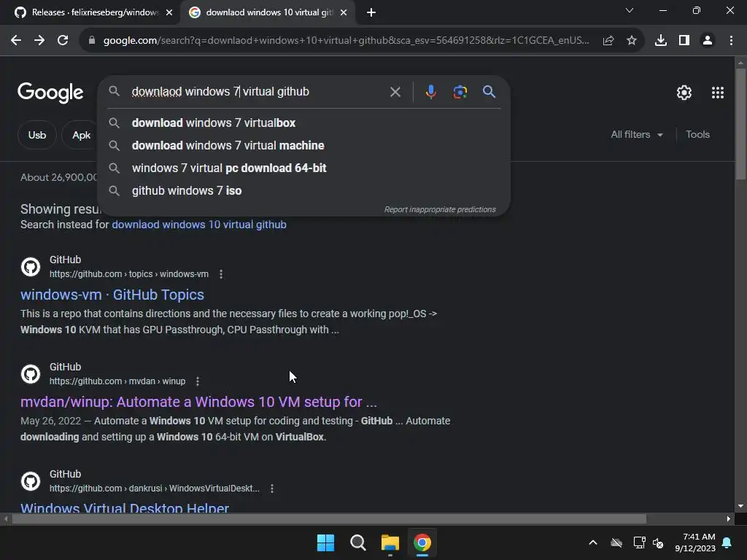This screenshot has height=560, width=747.
Task: Go back using the browser back arrow
Action: pos(16,41)
